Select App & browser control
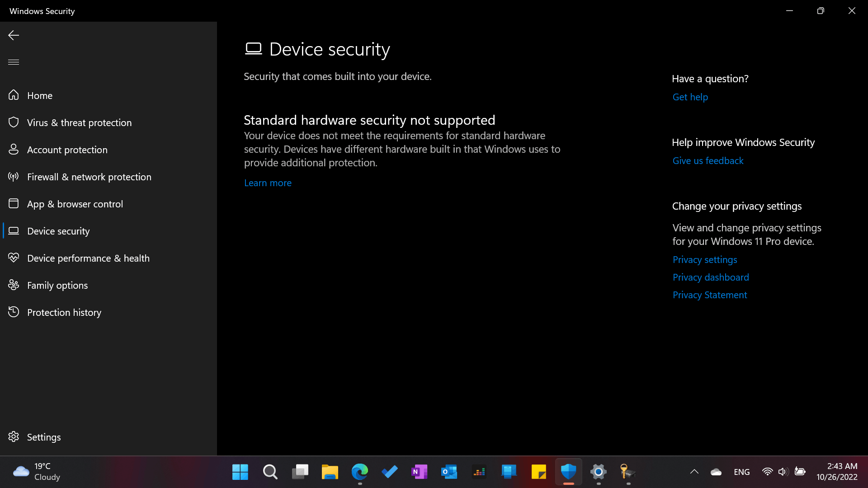 tap(75, 204)
